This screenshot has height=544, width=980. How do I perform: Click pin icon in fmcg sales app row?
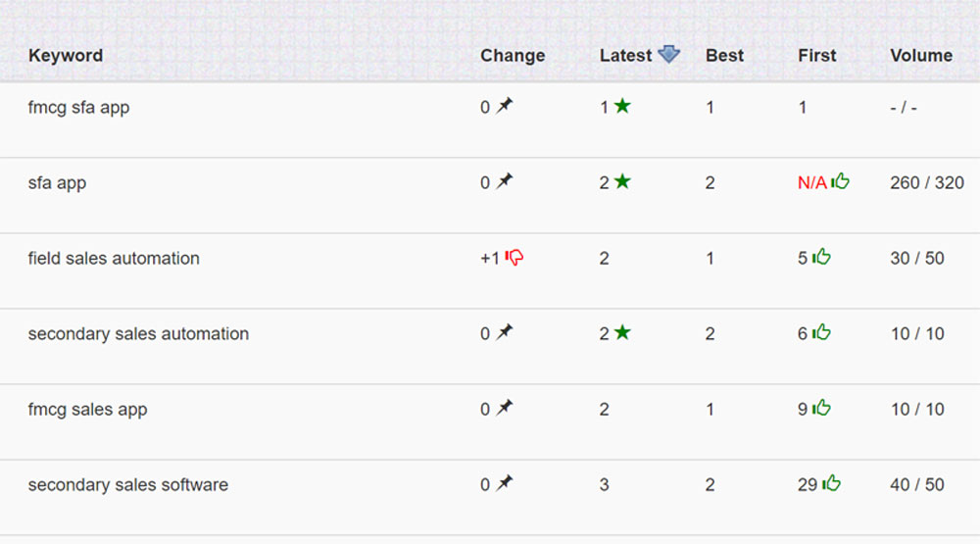[x=505, y=408]
